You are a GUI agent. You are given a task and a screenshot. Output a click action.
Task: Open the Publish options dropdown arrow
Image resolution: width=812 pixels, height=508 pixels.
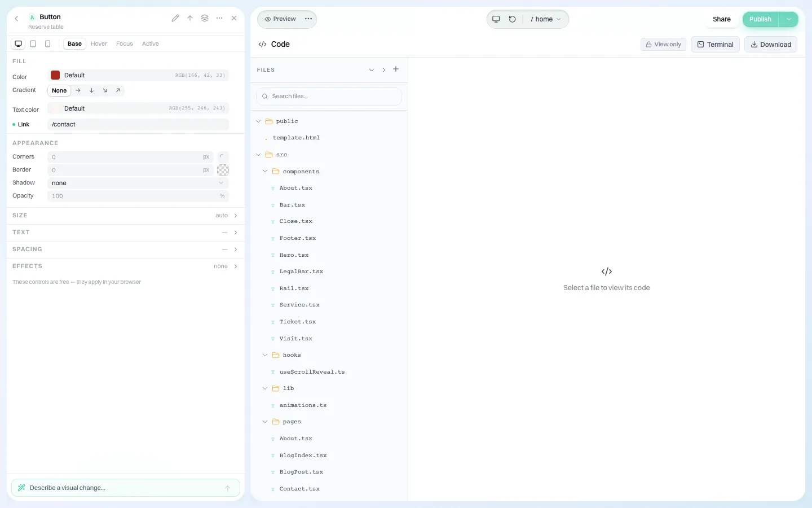click(x=789, y=19)
